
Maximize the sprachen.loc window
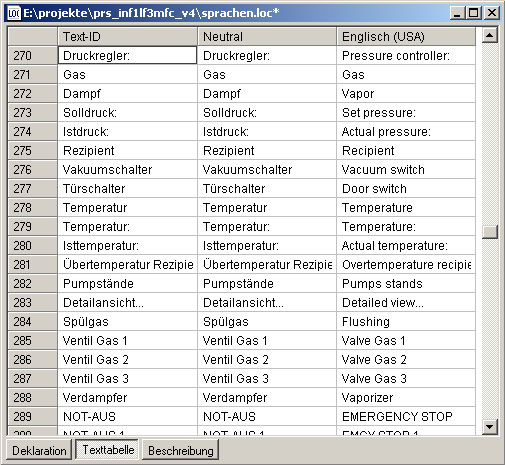pos(474,13)
